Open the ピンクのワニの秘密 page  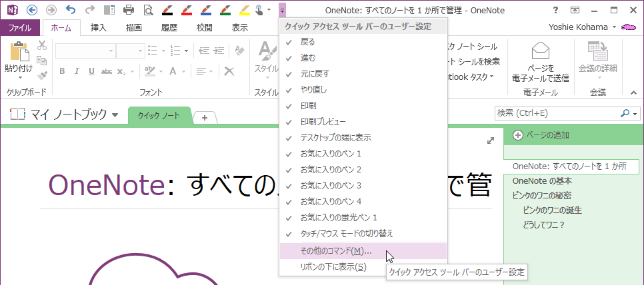542,196
